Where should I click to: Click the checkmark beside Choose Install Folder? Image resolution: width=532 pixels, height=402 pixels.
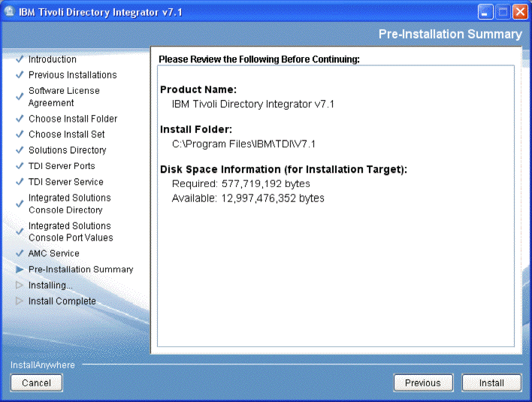(x=20, y=119)
